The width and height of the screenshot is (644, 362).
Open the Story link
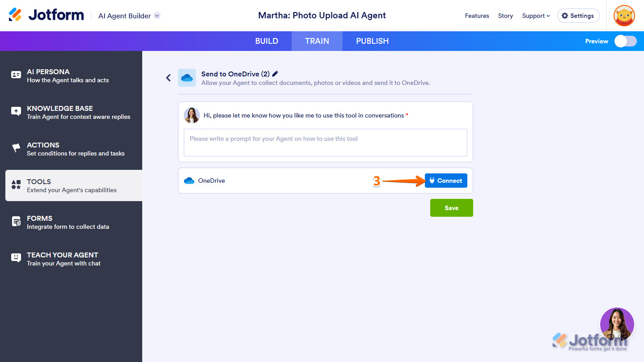[505, 16]
